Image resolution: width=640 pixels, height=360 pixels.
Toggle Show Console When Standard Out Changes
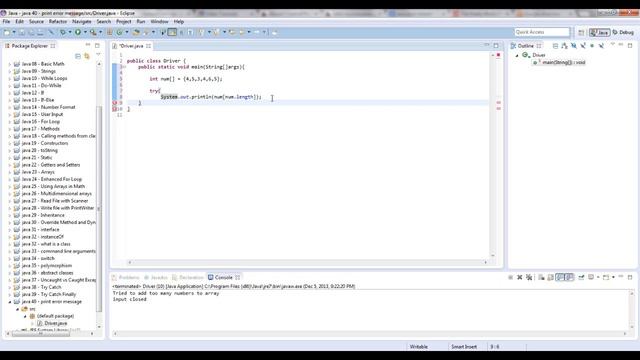click(560, 278)
